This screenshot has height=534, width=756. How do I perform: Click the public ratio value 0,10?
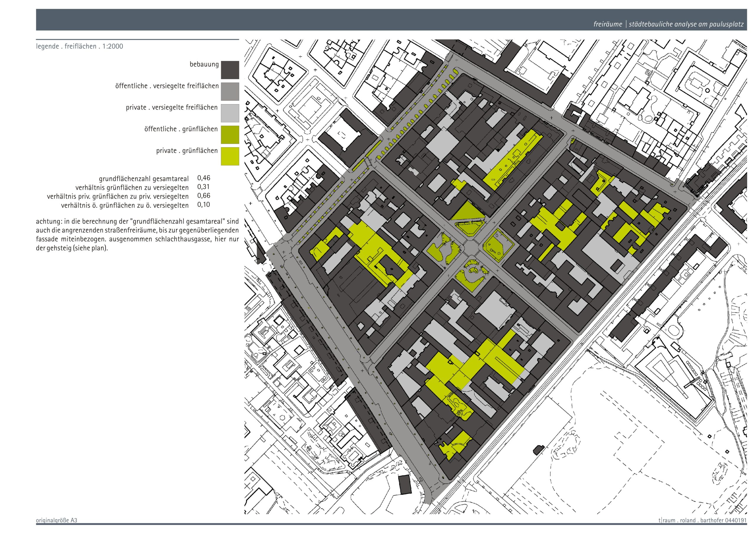(203, 205)
